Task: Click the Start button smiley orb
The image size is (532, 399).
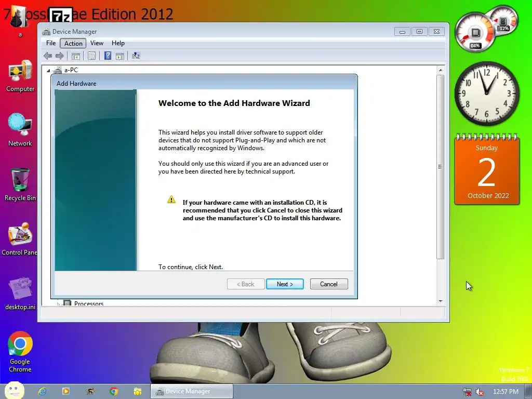Action: 14,391
